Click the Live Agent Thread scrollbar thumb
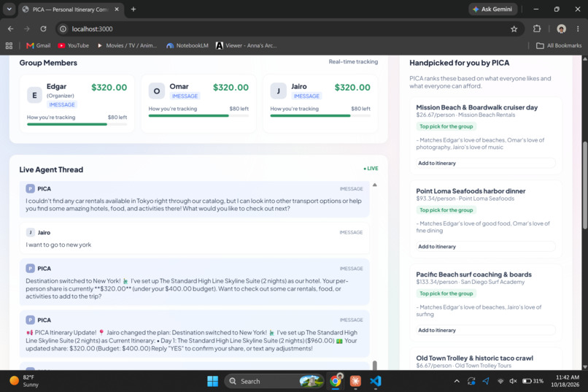Screen dimensions: 588x392 375,365
